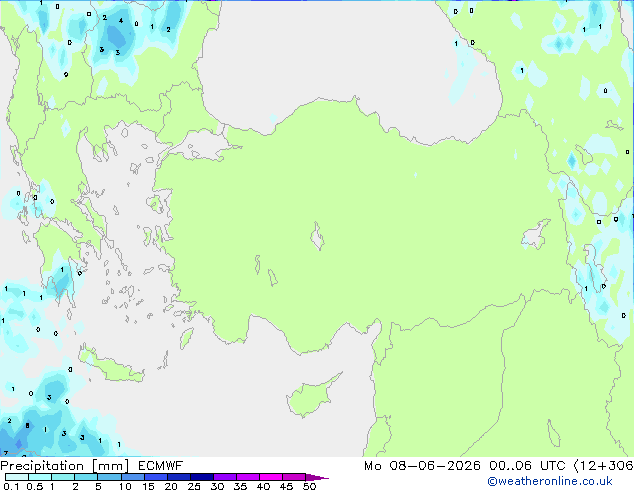
Task: Select legend swatch between 10 and 15
Action: pyautogui.click(x=132, y=477)
